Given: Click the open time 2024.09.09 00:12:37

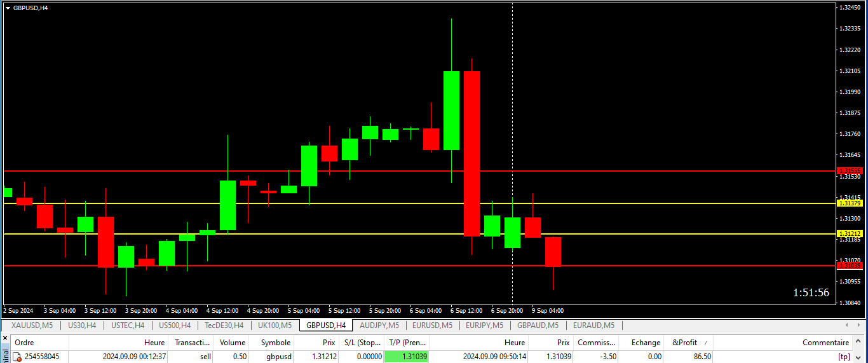Looking at the screenshot, I should point(133,357).
